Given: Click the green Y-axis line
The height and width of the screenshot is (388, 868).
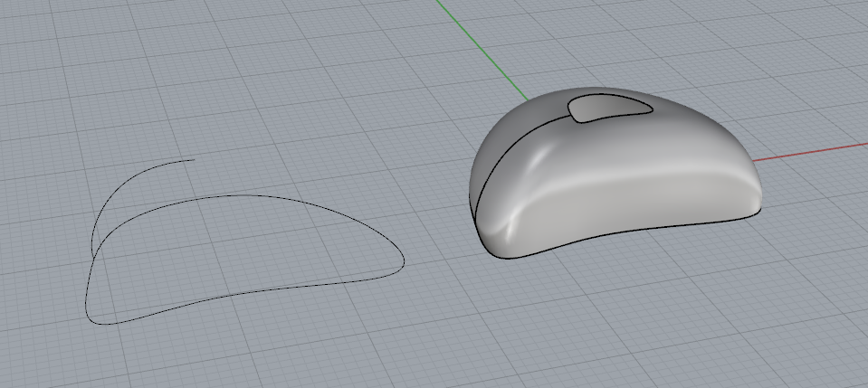Looking at the screenshot, I should coord(482,51).
